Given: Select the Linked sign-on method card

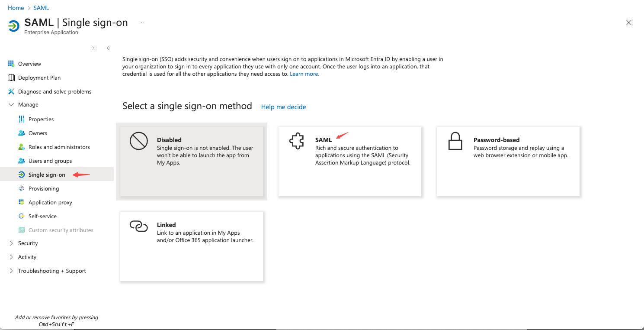Looking at the screenshot, I should click(191, 246).
